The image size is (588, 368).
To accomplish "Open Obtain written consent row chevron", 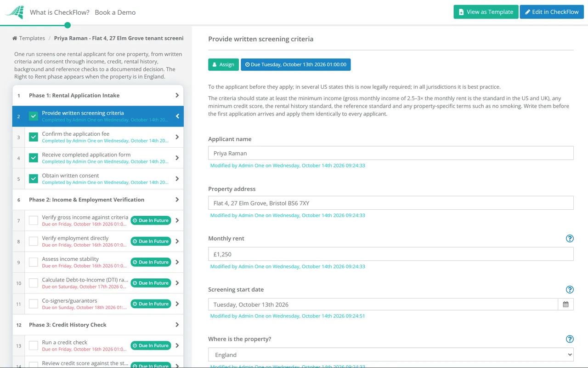I will [177, 179].
